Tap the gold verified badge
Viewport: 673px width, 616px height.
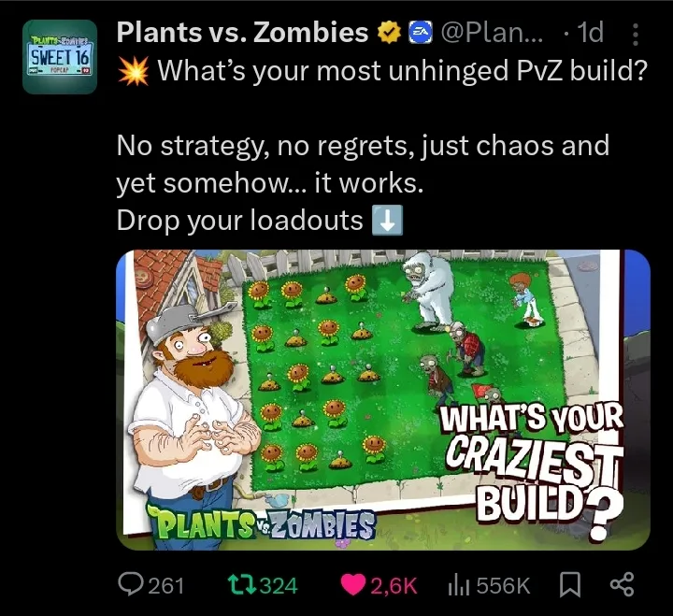[x=389, y=33]
